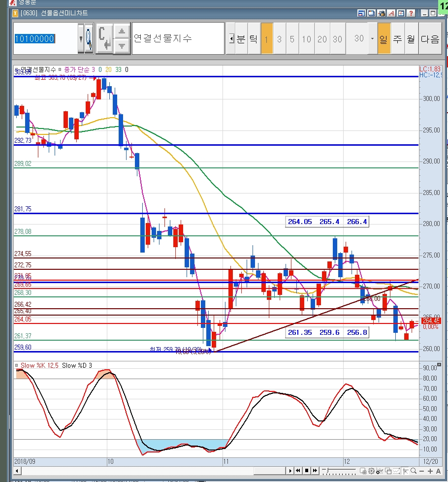Click the left expander arrow before 분
Image resolution: width=448 pixels, height=482 pixels.
pyautogui.click(x=230, y=38)
